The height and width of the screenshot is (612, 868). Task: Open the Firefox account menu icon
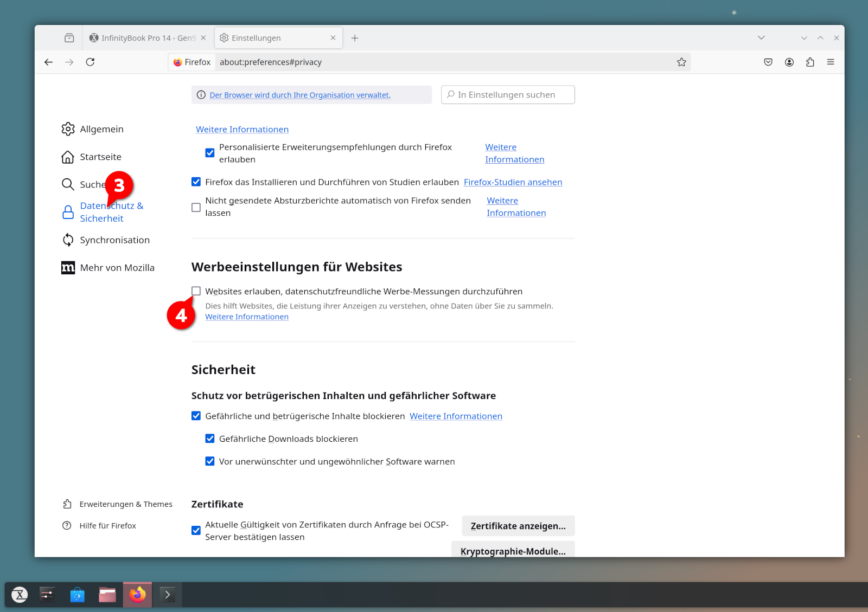[789, 62]
